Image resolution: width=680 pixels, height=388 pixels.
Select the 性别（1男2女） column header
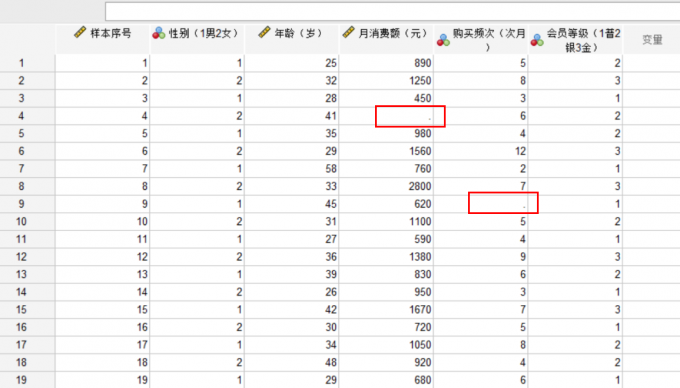pyautogui.click(x=197, y=39)
